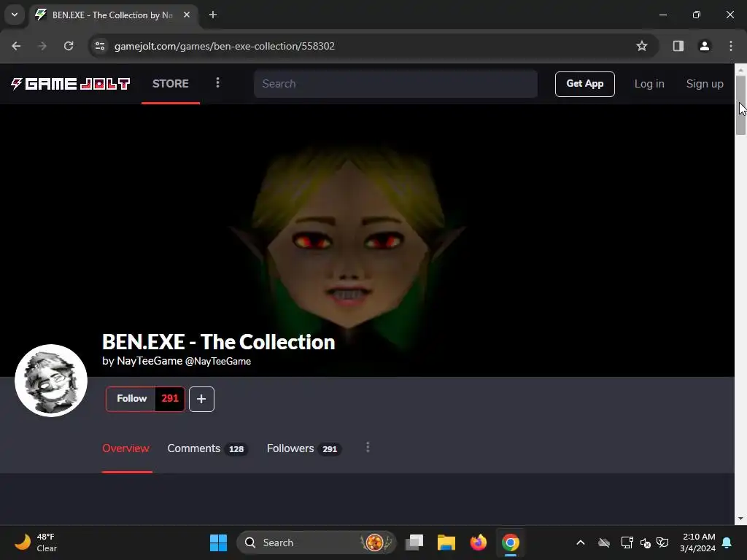The image size is (747, 560).
Task: Click the Game Jolt search field
Action: 395,84
